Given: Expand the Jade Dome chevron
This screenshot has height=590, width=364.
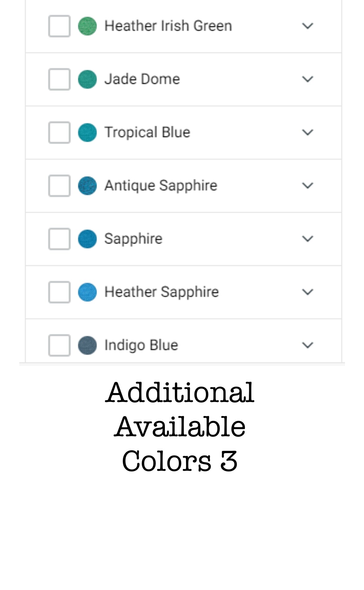Looking at the screenshot, I should click(307, 79).
